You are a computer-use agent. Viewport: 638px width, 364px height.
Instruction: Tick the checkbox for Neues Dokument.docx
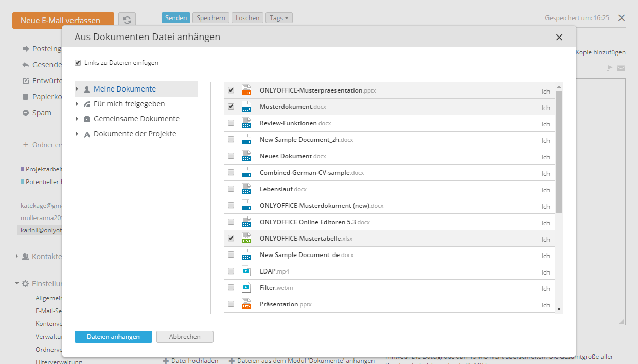coord(231,156)
